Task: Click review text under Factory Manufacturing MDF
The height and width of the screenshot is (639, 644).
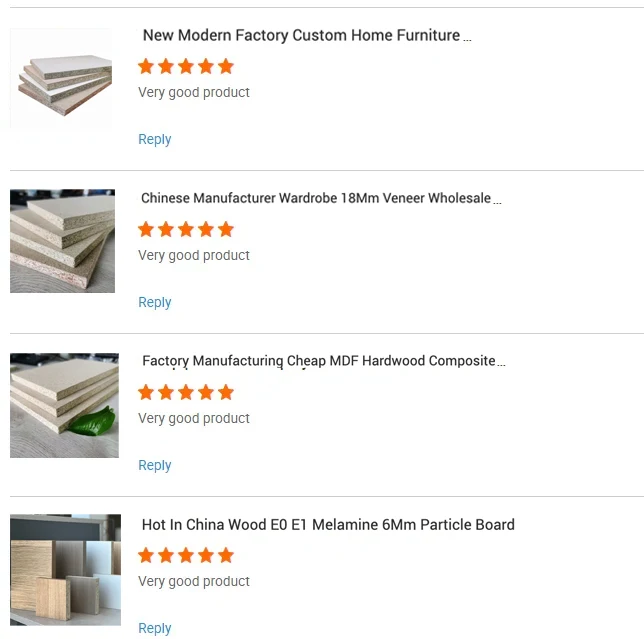Action: pos(194,418)
